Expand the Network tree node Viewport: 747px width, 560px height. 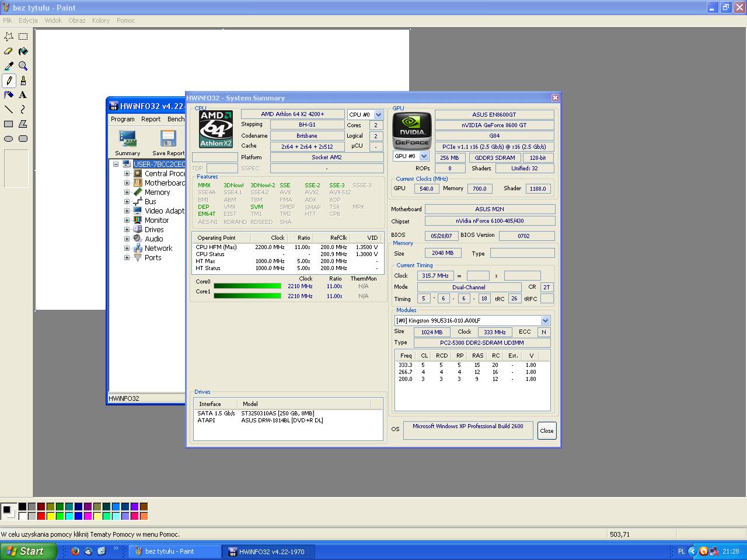coord(127,248)
